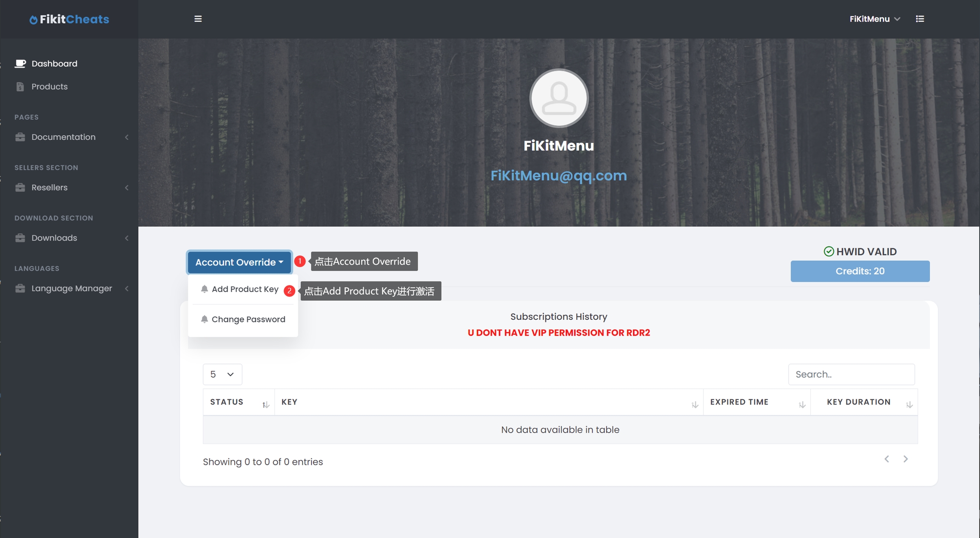Viewport: 980px width, 538px height.
Task: Expand the Documentation sidebar section
Action: point(64,137)
